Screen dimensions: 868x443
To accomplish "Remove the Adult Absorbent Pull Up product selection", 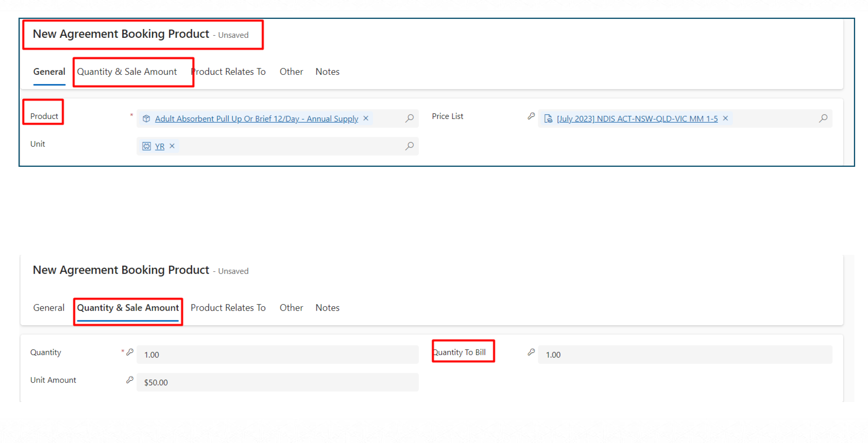I will tap(366, 118).
